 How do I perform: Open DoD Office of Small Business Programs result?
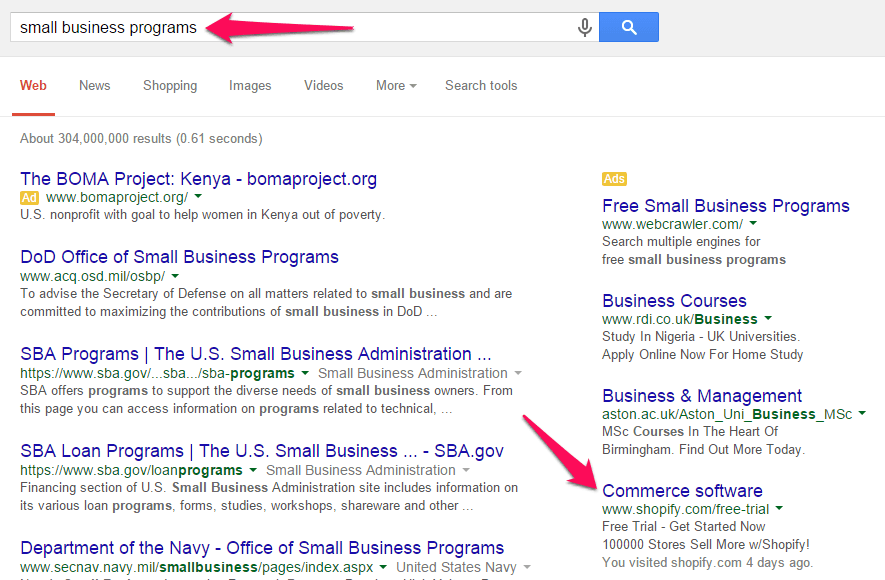[x=179, y=257]
